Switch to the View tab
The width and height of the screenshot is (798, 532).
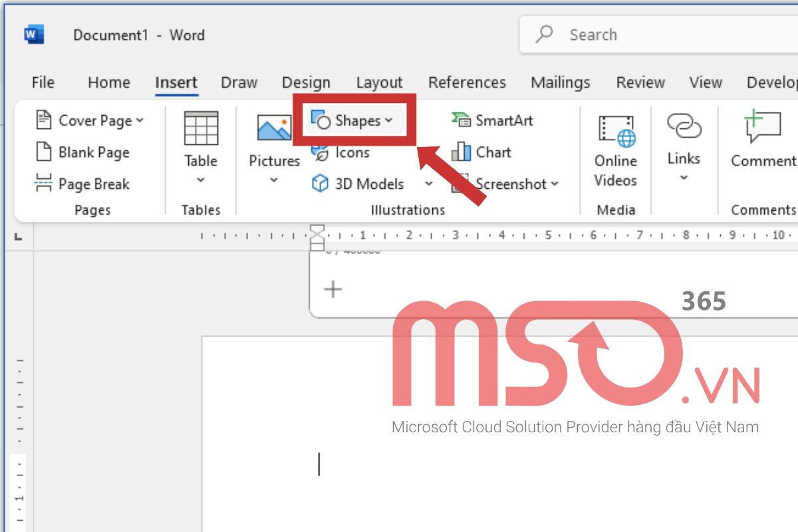click(x=706, y=82)
